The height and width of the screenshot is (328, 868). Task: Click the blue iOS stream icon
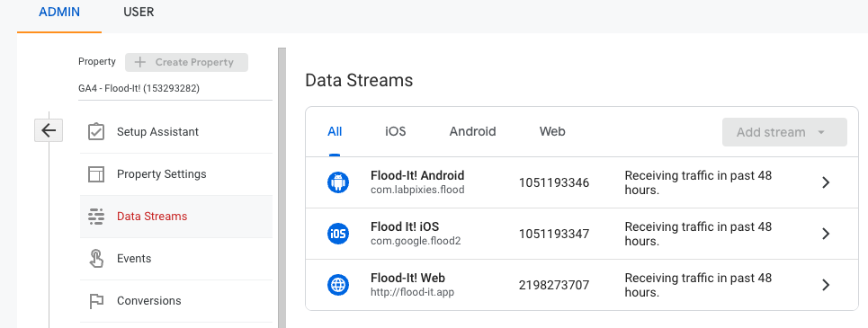337,234
